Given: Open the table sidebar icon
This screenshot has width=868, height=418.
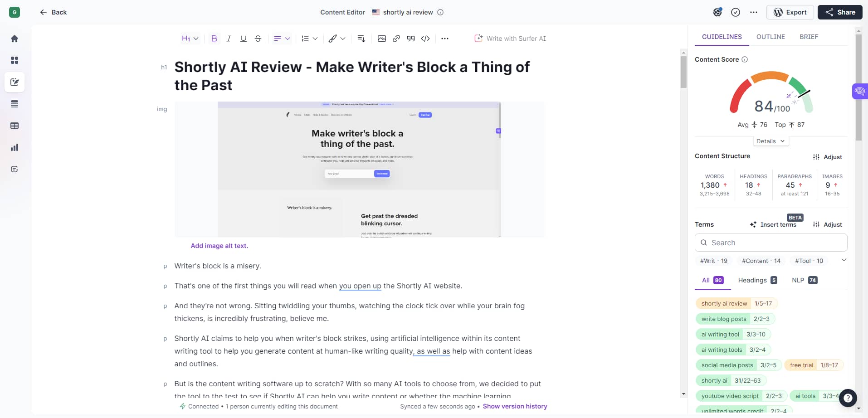Looking at the screenshot, I should pyautogui.click(x=15, y=126).
